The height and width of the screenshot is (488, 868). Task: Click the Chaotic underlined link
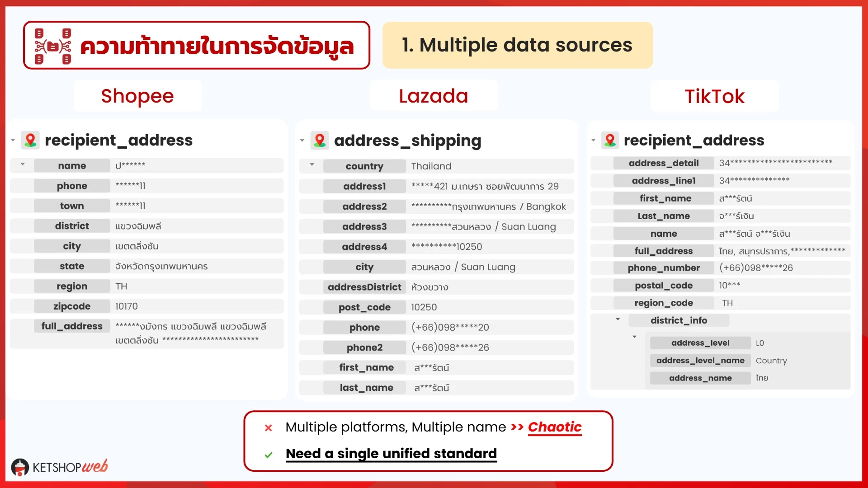coord(554,427)
